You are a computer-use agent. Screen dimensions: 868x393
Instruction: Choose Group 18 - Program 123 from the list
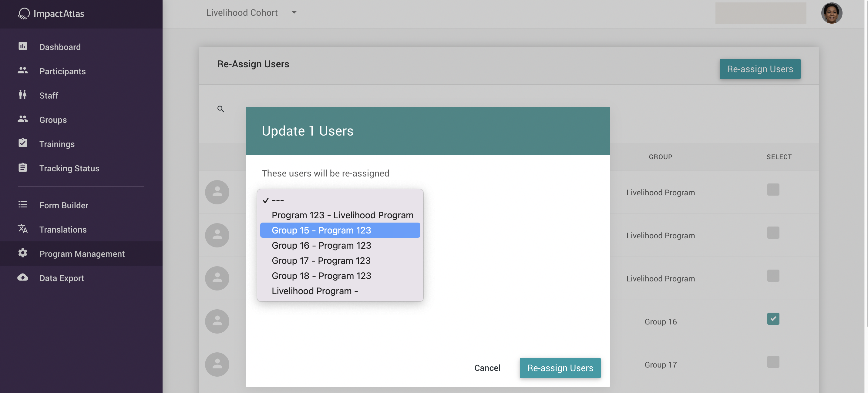point(321,275)
